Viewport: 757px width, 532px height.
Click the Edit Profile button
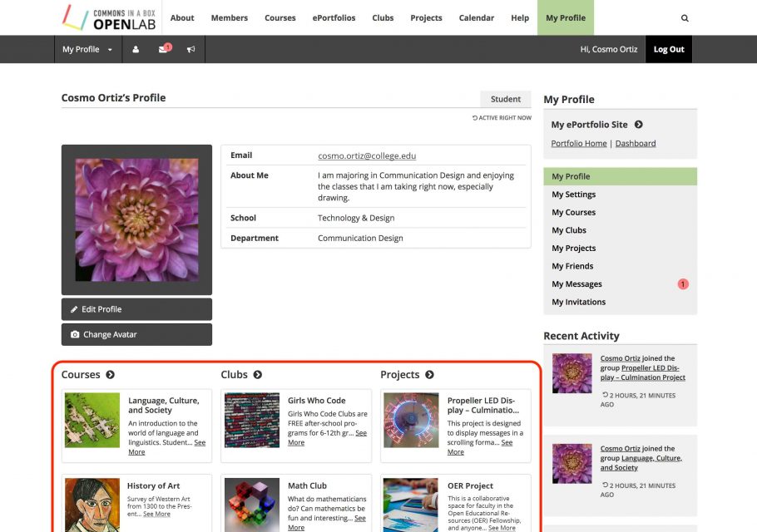tap(136, 309)
